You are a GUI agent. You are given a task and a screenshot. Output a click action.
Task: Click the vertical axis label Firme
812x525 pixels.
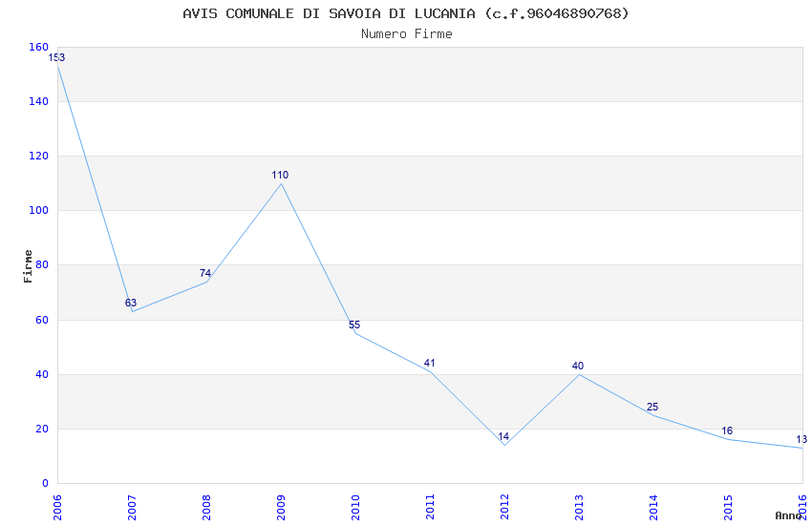(28, 266)
